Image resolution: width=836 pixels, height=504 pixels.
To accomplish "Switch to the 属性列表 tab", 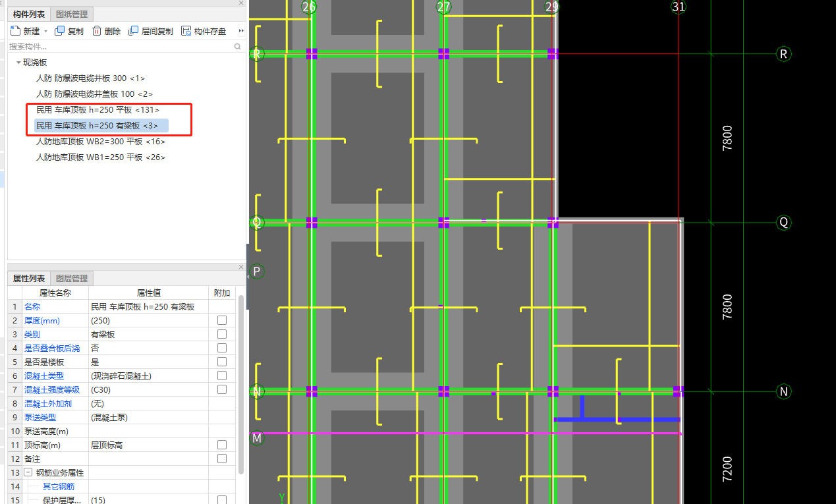I will point(29,279).
